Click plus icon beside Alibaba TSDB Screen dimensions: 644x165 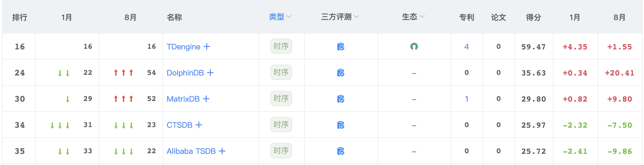click(222, 151)
